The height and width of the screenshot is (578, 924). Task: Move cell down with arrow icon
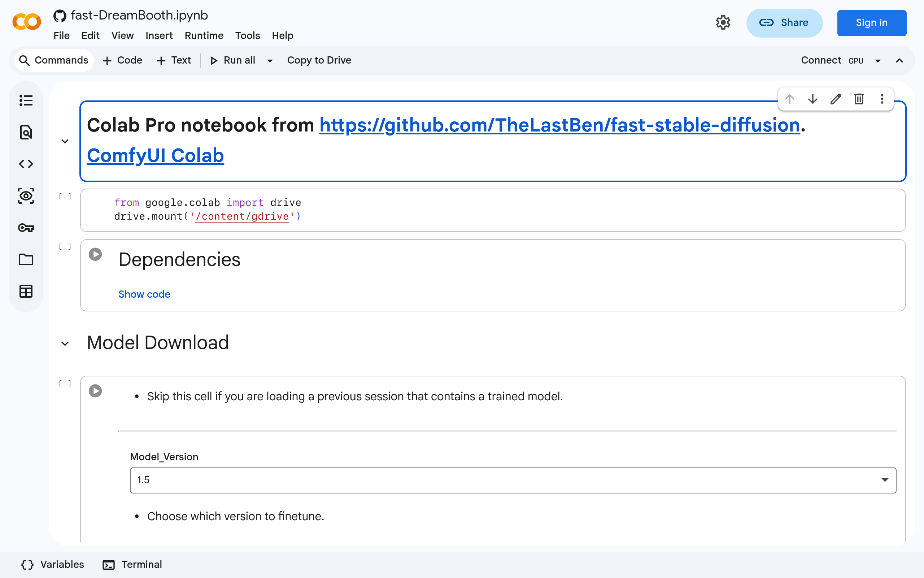(x=813, y=99)
